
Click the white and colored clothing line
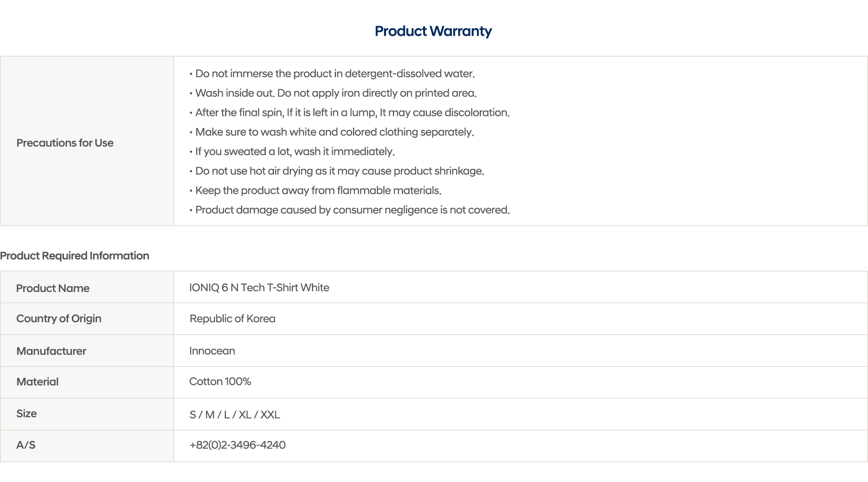click(x=334, y=132)
